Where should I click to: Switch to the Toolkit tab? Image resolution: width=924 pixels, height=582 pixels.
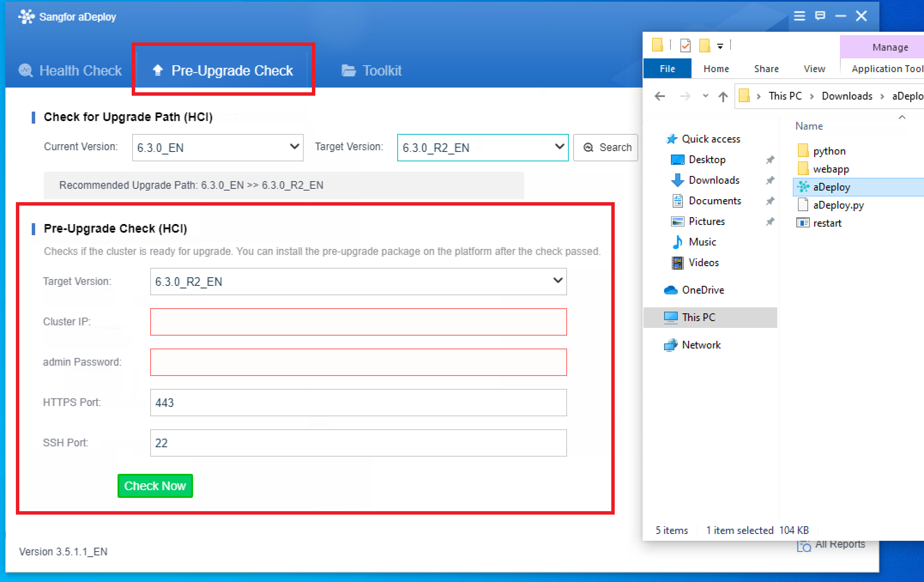[371, 70]
